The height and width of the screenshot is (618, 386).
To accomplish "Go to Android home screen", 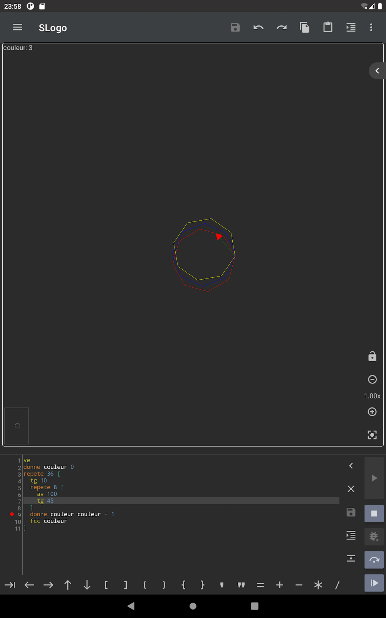I will [x=193, y=606].
